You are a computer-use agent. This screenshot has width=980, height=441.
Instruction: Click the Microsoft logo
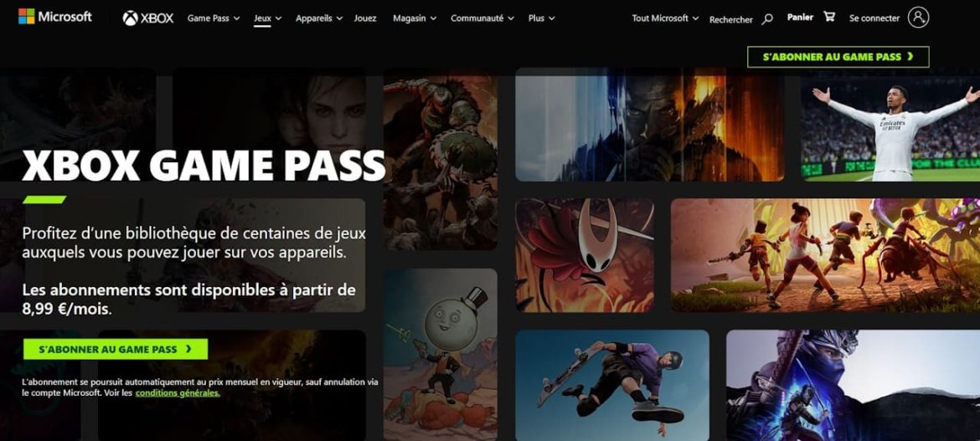(x=55, y=17)
